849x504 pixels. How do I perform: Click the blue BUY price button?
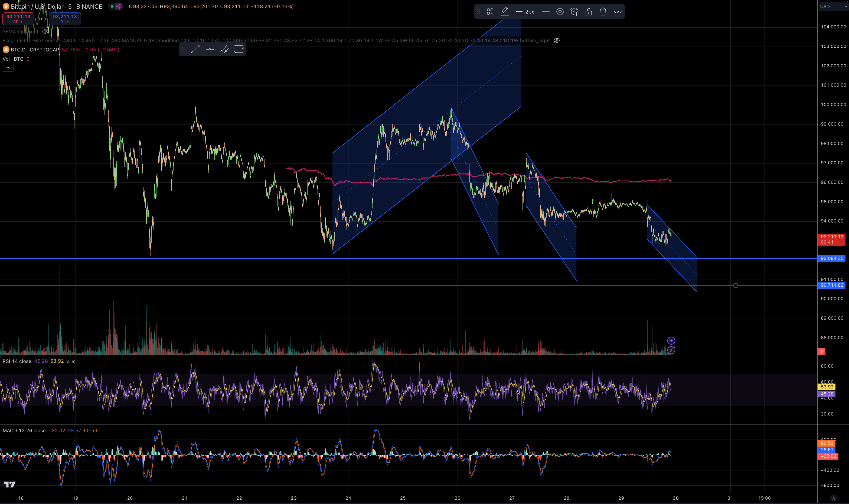tap(65, 19)
